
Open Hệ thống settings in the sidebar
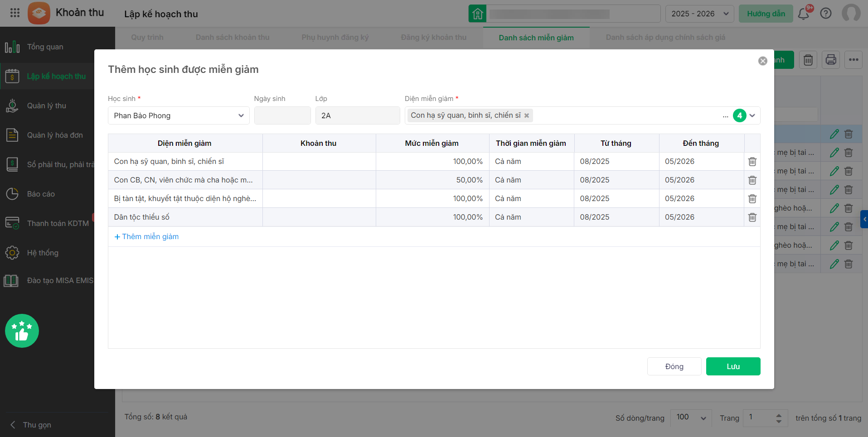click(47, 253)
